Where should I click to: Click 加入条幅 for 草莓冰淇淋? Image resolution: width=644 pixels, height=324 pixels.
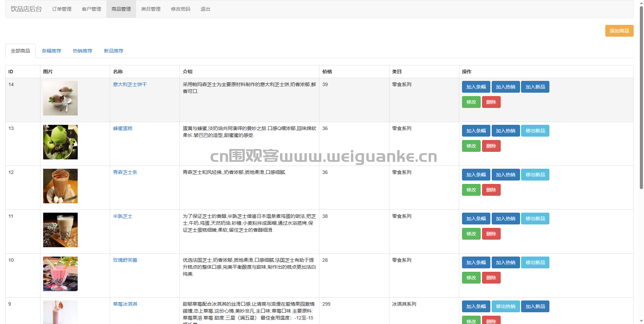click(x=476, y=306)
